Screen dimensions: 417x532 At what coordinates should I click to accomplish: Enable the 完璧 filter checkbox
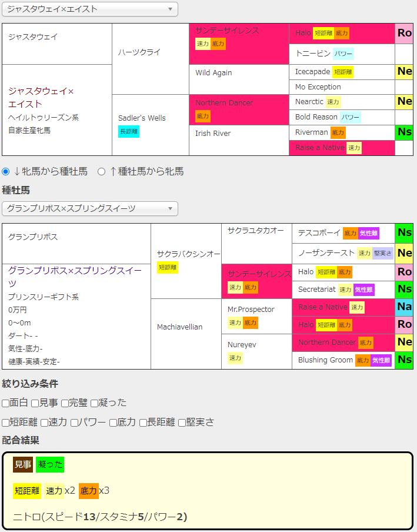point(65,403)
